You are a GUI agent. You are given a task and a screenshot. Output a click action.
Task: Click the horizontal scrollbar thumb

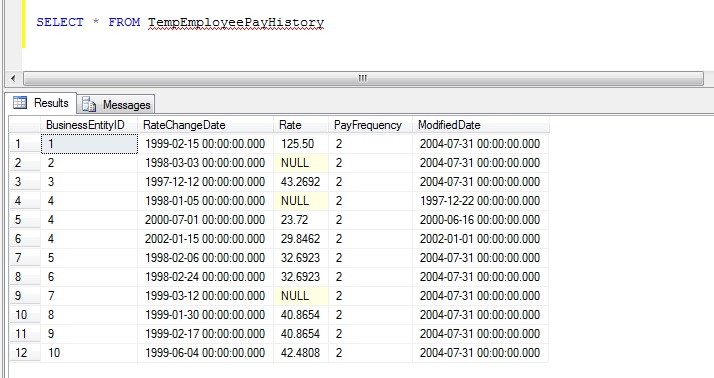click(x=363, y=78)
